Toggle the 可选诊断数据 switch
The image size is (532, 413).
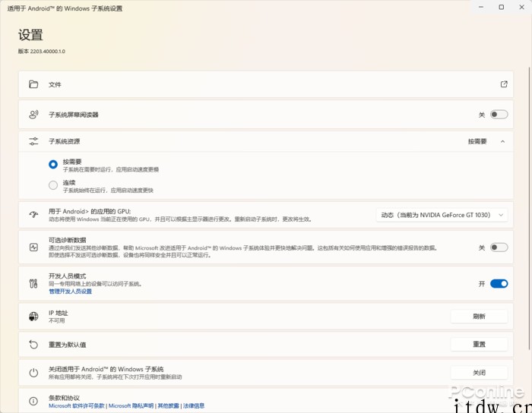(x=499, y=247)
